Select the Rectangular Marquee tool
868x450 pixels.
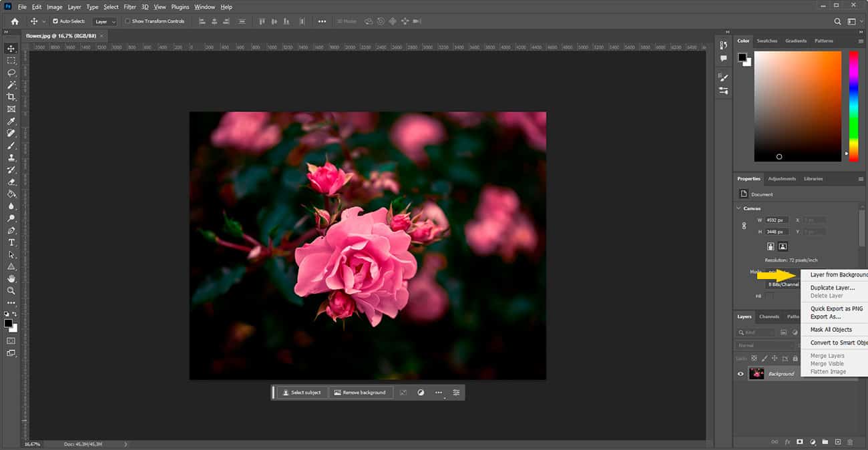[11, 60]
